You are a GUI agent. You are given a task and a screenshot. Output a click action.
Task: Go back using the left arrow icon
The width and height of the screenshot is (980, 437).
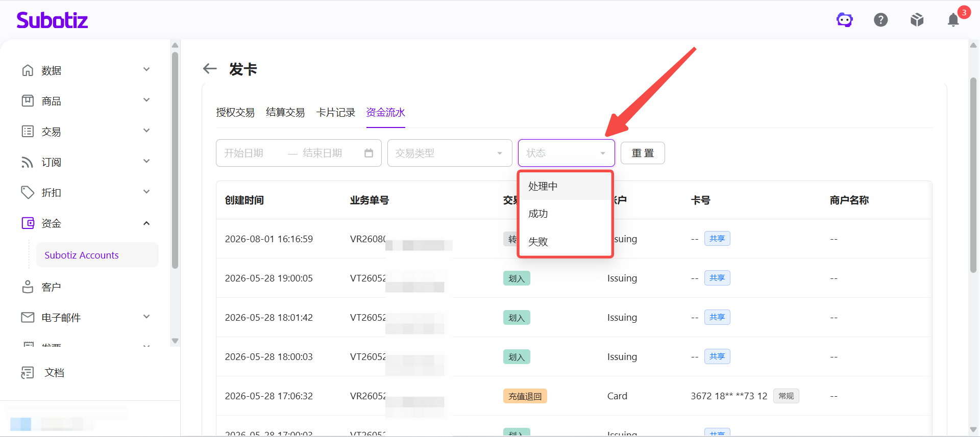[210, 68]
